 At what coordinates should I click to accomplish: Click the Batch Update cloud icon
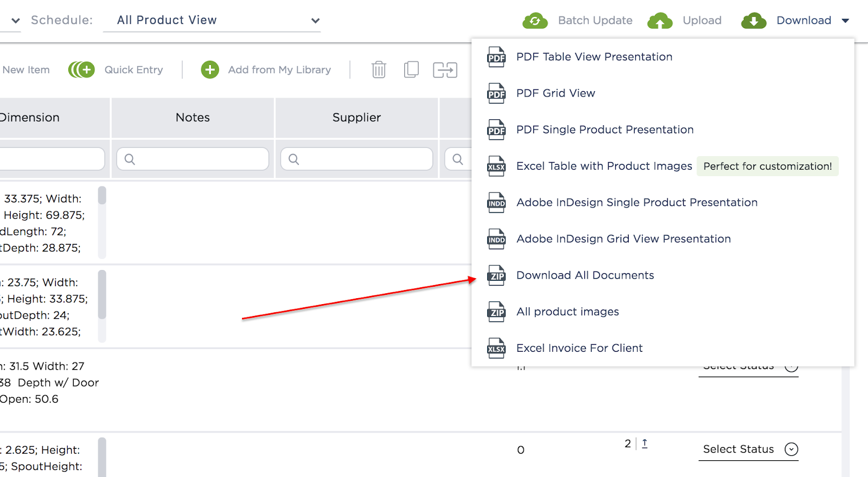[535, 21]
